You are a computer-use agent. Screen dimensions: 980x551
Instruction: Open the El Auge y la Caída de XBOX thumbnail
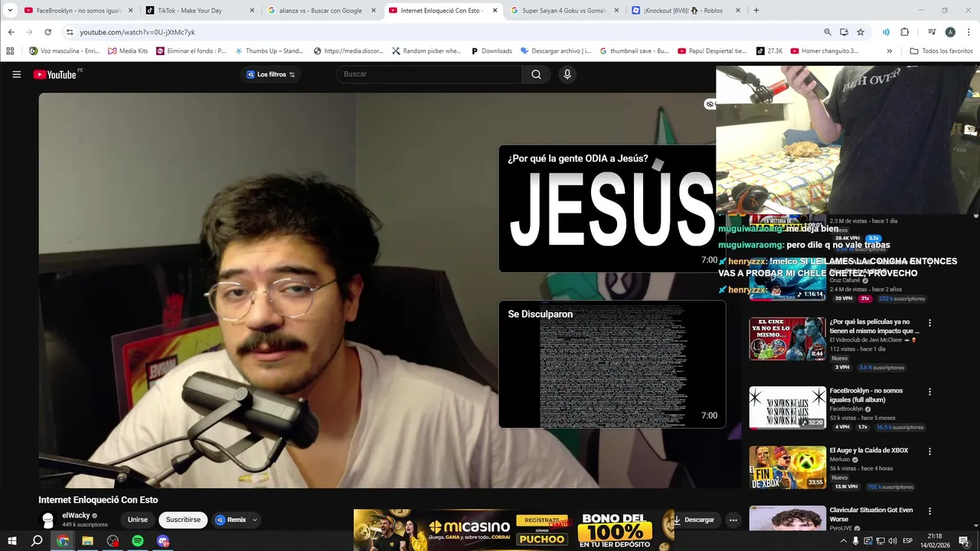click(x=787, y=467)
